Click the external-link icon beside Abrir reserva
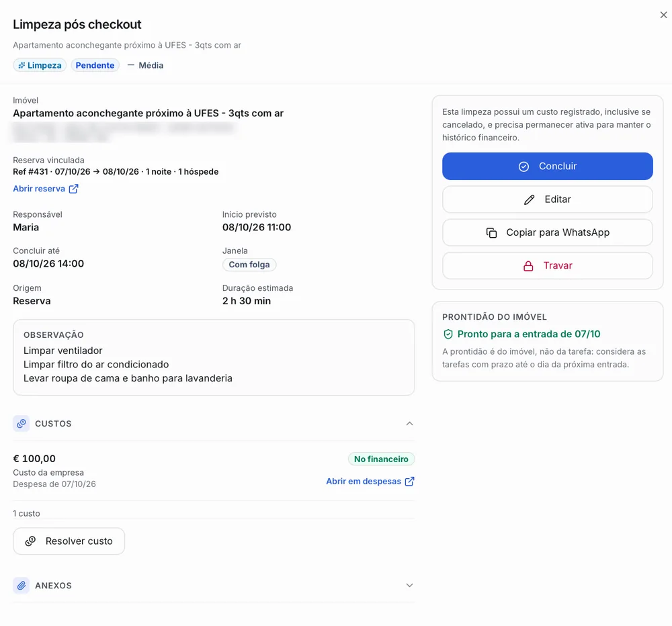The width and height of the screenshot is (672, 626). pos(74,189)
